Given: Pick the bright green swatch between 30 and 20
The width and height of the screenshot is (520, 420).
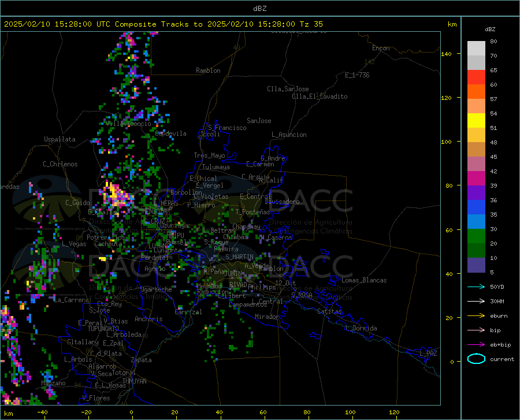Looking at the screenshot, I should 476,236.
